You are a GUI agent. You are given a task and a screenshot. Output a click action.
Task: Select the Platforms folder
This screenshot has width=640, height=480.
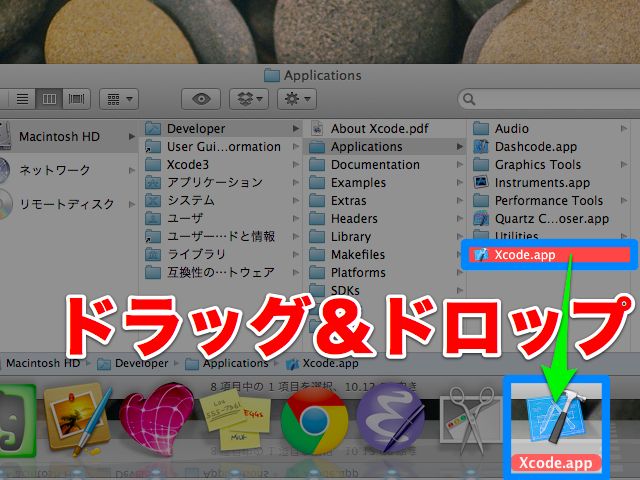(386, 273)
